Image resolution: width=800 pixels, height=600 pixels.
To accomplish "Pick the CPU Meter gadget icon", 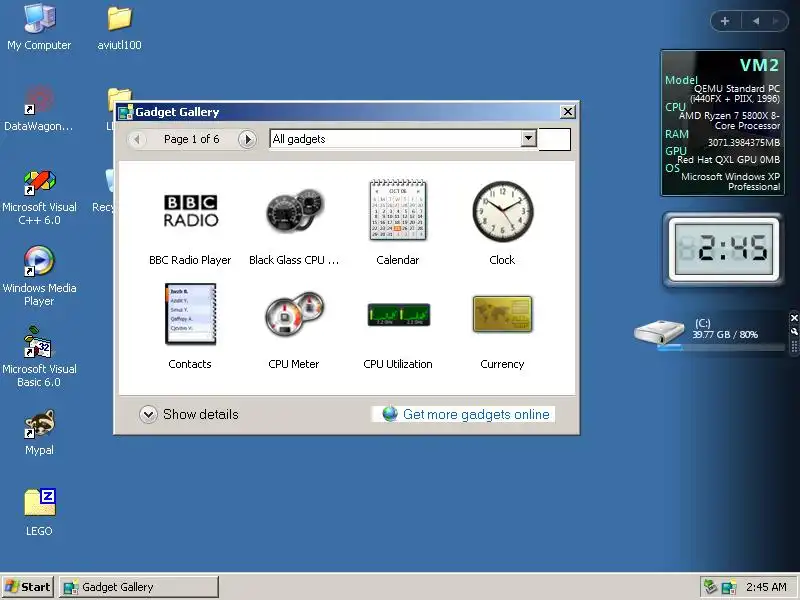I will click(x=295, y=314).
